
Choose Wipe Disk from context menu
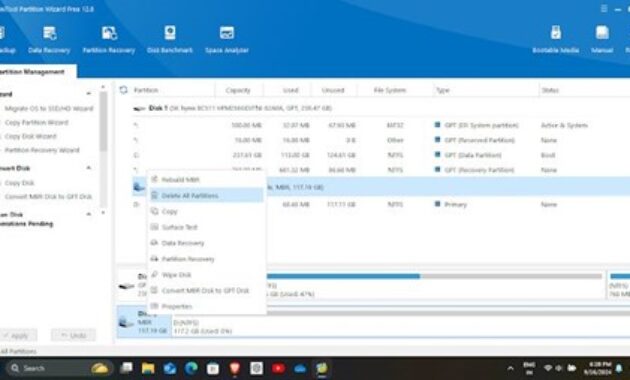tap(206, 275)
